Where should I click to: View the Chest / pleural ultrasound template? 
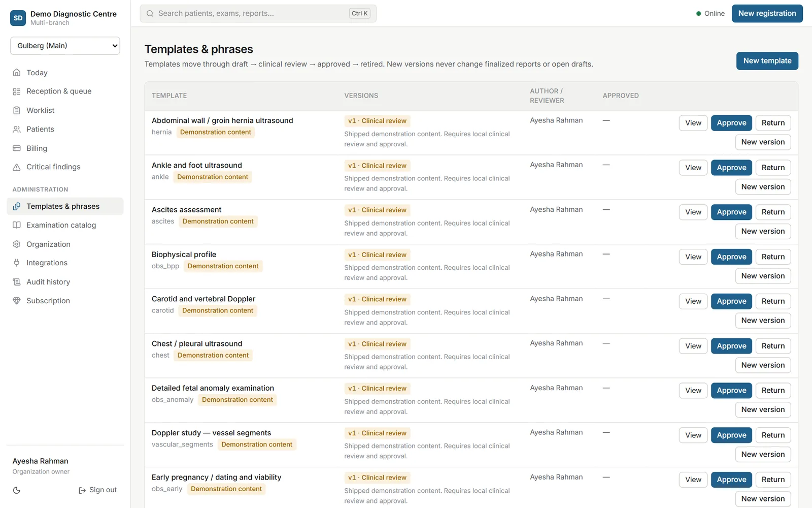point(693,346)
